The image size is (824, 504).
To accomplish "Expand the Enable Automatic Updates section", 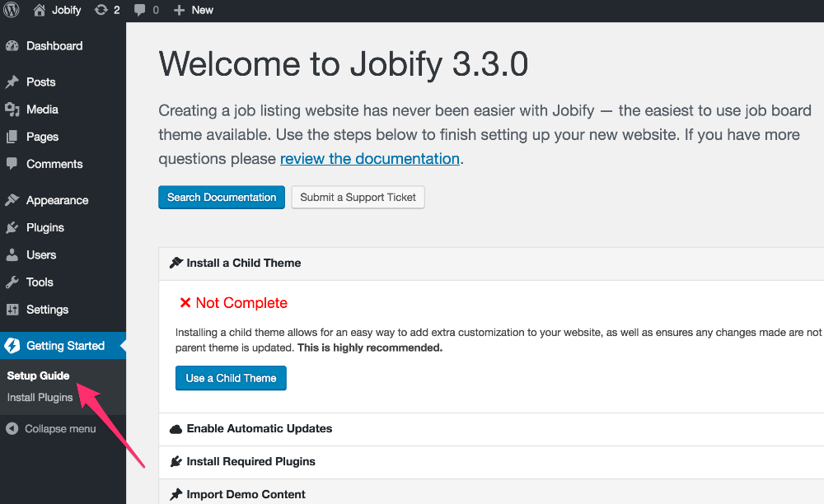I will (491, 429).
